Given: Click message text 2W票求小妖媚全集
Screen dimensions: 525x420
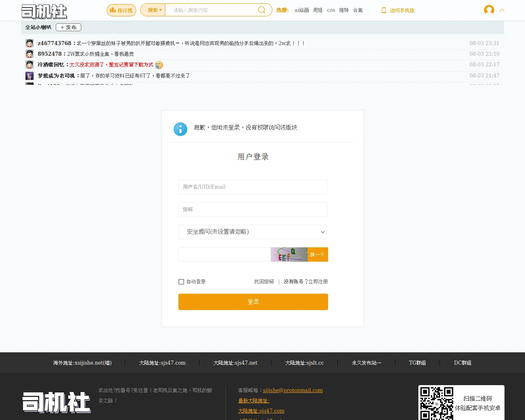Looking at the screenshot, I should click(x=100, y=54).
